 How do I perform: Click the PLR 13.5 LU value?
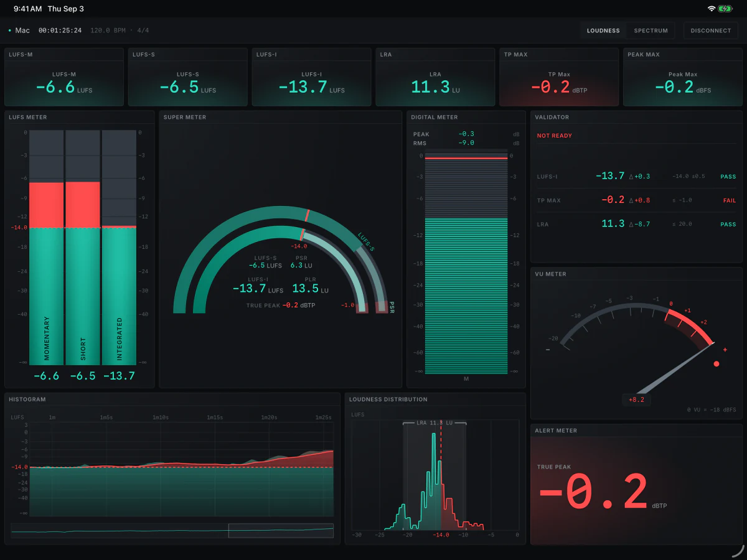pos(310,289)
